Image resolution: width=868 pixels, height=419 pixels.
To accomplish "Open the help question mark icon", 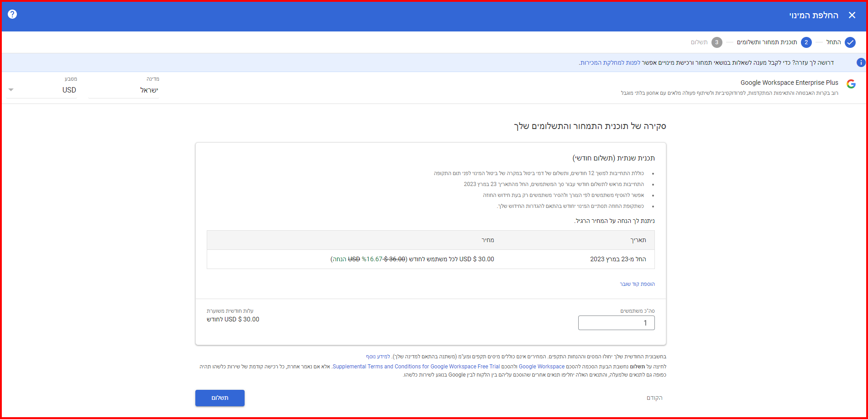I will tap(12, 14).
